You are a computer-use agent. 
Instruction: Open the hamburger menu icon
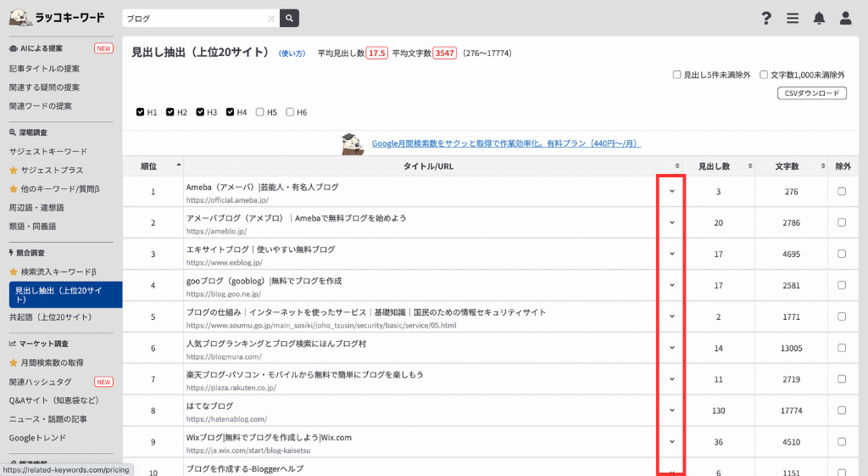[x=793, y=19]
